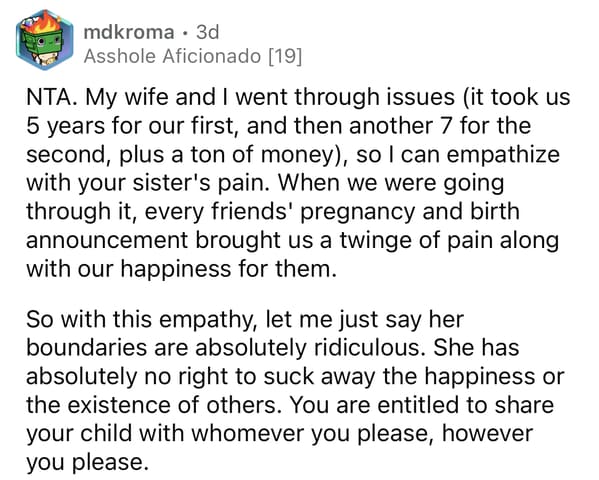599x480 pixels.
Task: Click the NTA verdict at comment start
Action: click(x=51, y=97)
